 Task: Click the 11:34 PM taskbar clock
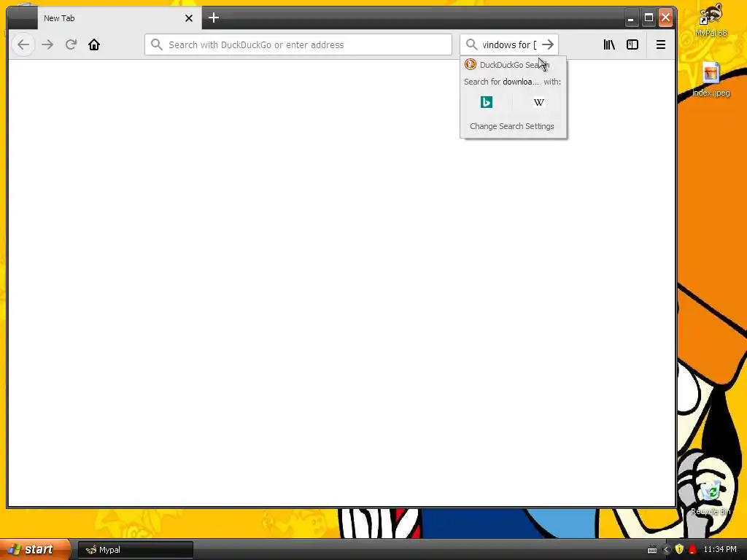pyautogui.click(x=720, y=550)
